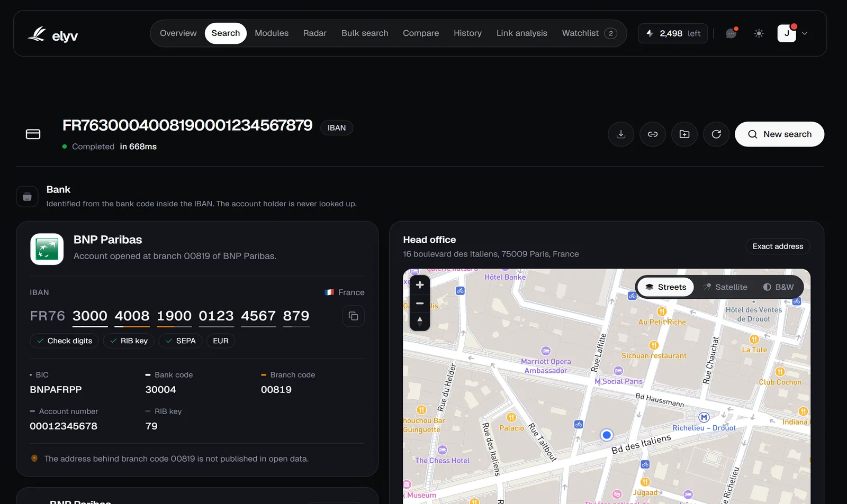Open the Overview tab
The image size is (847, 504).
point(178,33)
